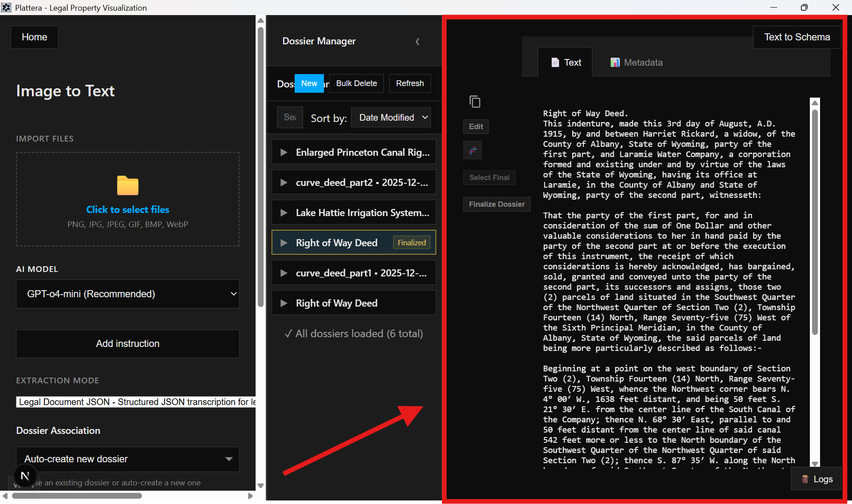Click the folder icon to select files

coord(127,186)
